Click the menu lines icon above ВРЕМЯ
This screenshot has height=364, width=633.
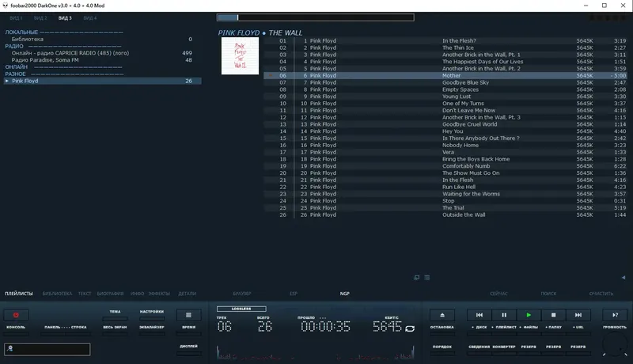(x=188, y=315)
